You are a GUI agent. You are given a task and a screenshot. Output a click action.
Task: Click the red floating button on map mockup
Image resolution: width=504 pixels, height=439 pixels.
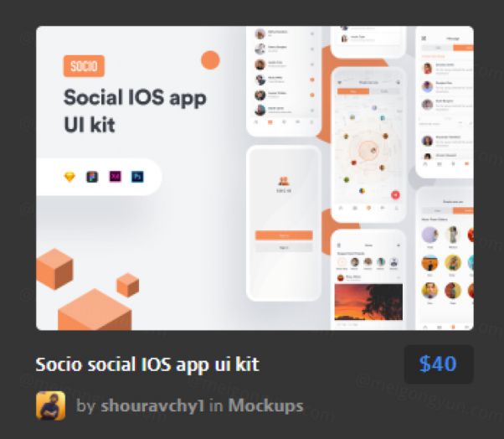pyautogui.click(x=395, y=194)
